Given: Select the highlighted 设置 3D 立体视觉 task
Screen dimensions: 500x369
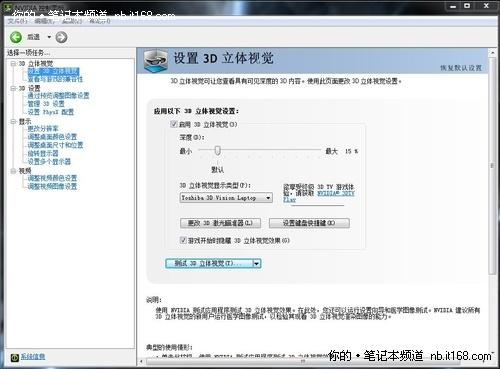Looking at the screenshot, I should (x=53, y=71).
